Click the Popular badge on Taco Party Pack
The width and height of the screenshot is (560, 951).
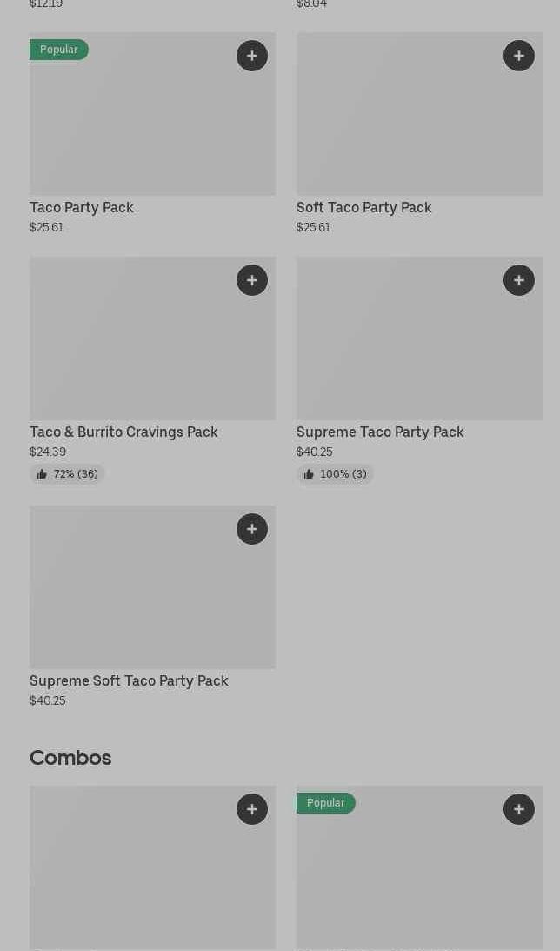pyautogui.click(x=59, y=50)
